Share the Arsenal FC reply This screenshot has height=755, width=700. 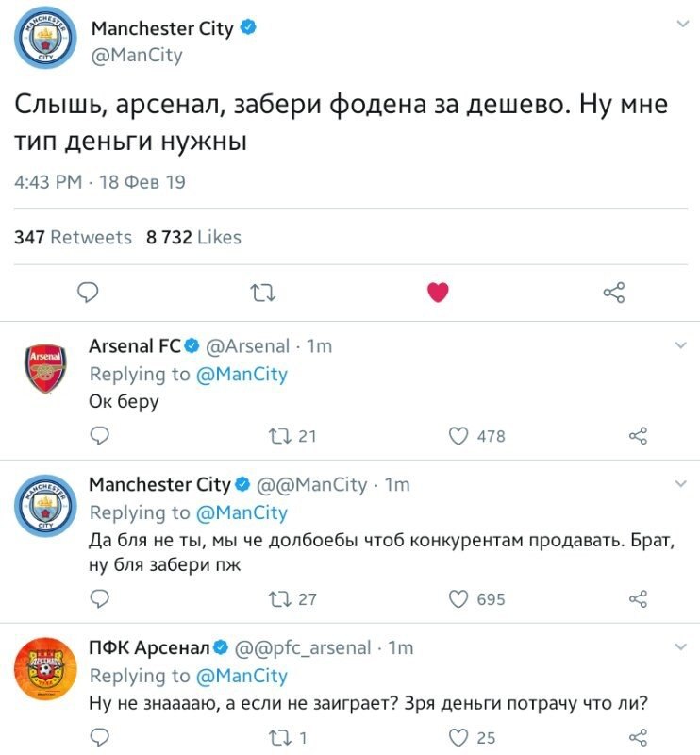638,436
